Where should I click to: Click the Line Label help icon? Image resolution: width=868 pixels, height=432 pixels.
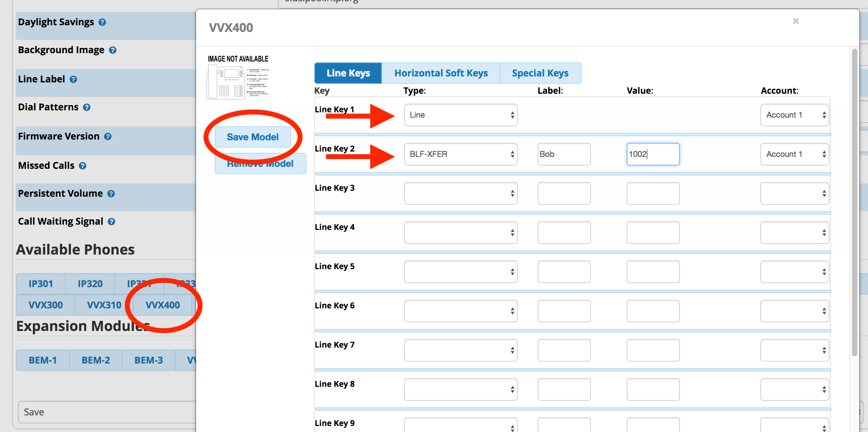coord(73,79)
